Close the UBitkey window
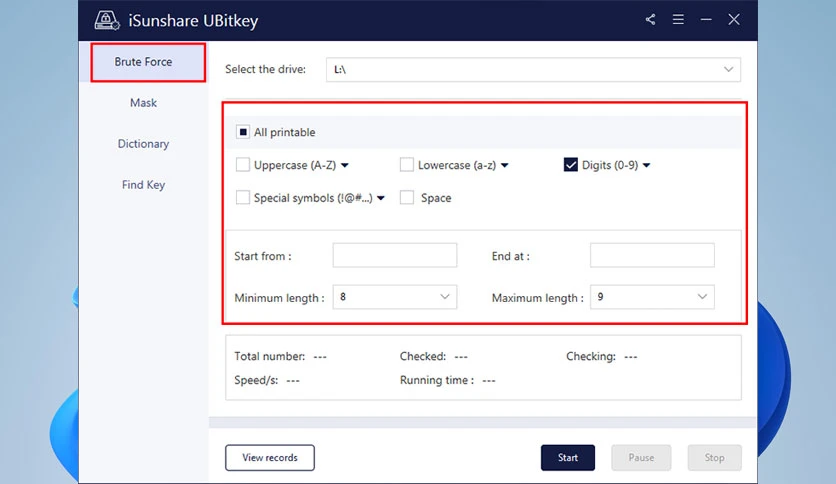The height and width of the screenshot is (484, 836). pos(734,20)
